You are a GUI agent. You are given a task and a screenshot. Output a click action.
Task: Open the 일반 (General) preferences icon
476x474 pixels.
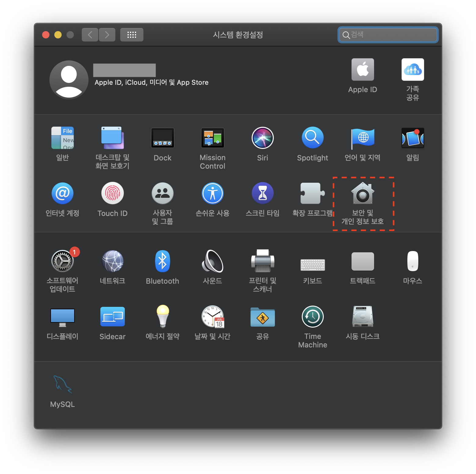point(63,138)
